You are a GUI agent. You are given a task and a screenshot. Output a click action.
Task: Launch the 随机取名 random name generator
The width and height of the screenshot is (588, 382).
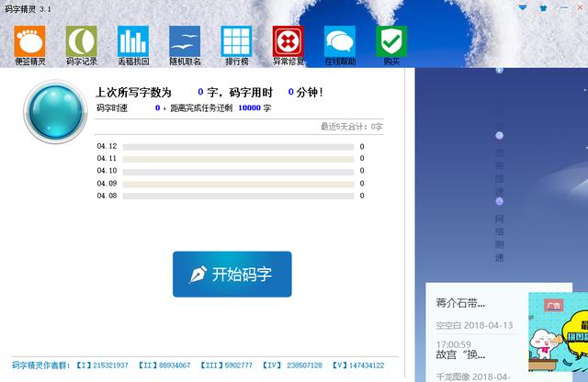click(x=185, y=45)
